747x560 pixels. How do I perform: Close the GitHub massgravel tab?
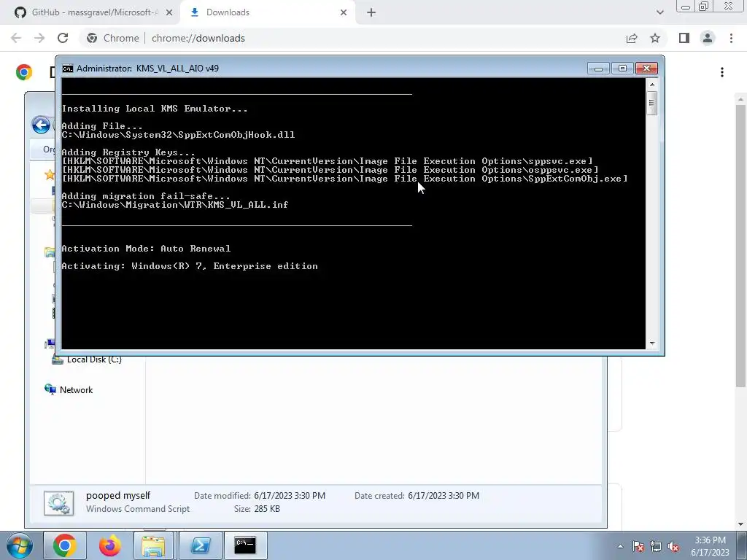(169, 12)
